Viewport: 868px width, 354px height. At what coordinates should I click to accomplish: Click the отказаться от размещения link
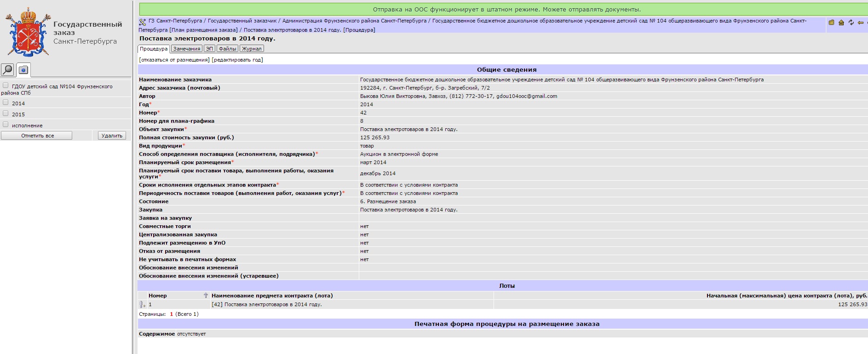tap(174, 60)
